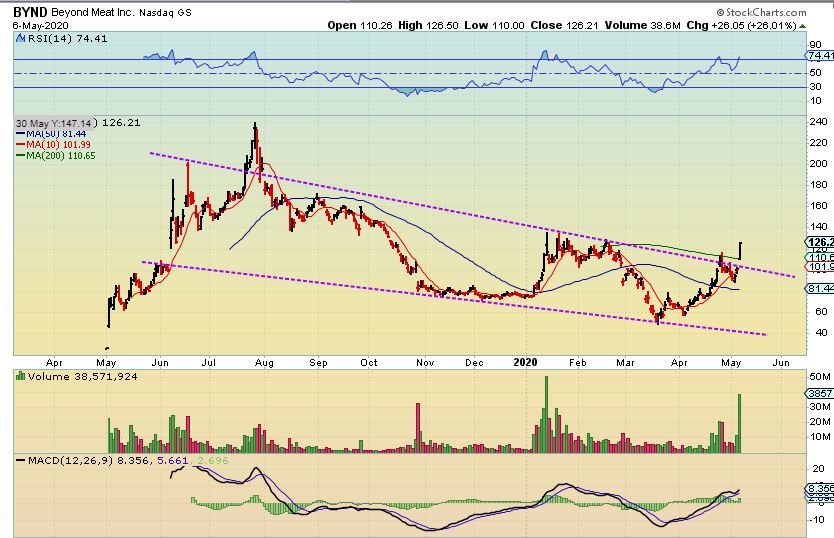Click the green MA(200) legend line marker

click(19, 150)
